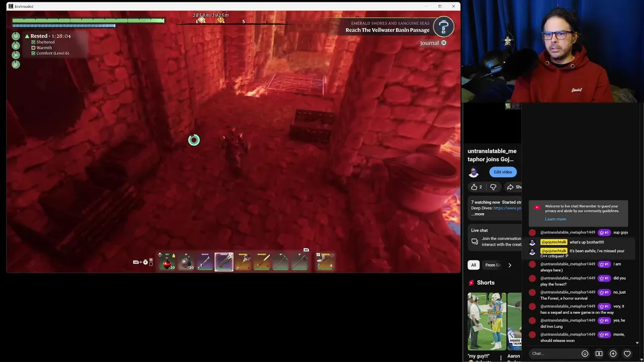Image resolution: width=644 pixels, height=362 pixels.
Task: Click the Share button
Action: (x=514, y=187)
